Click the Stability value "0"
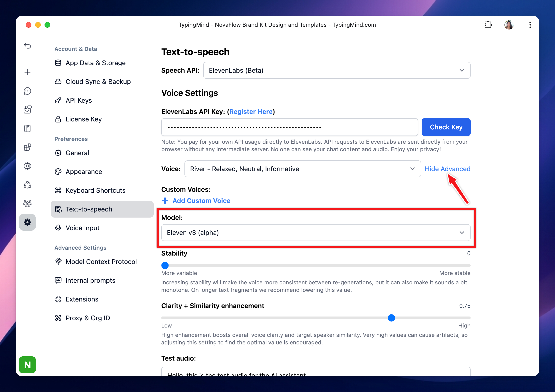 point(469,253)
